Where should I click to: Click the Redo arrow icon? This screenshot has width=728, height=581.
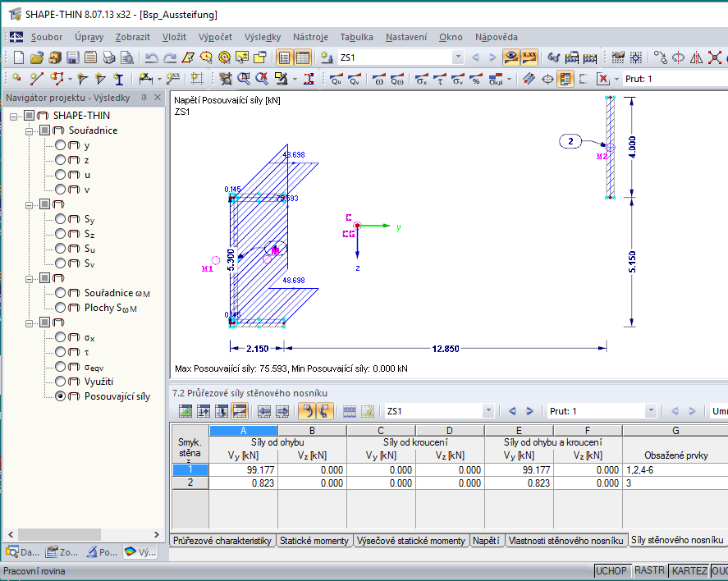click(x=170, y=57)
